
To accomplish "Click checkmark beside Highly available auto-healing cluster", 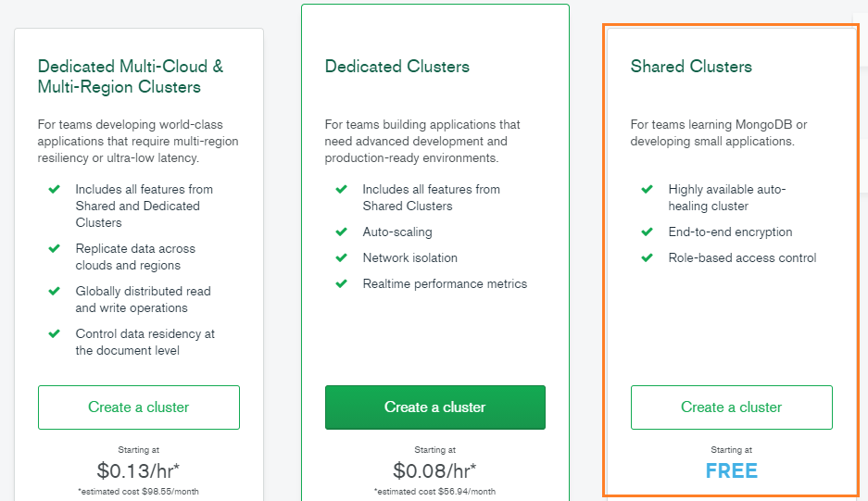I will 647,189.
